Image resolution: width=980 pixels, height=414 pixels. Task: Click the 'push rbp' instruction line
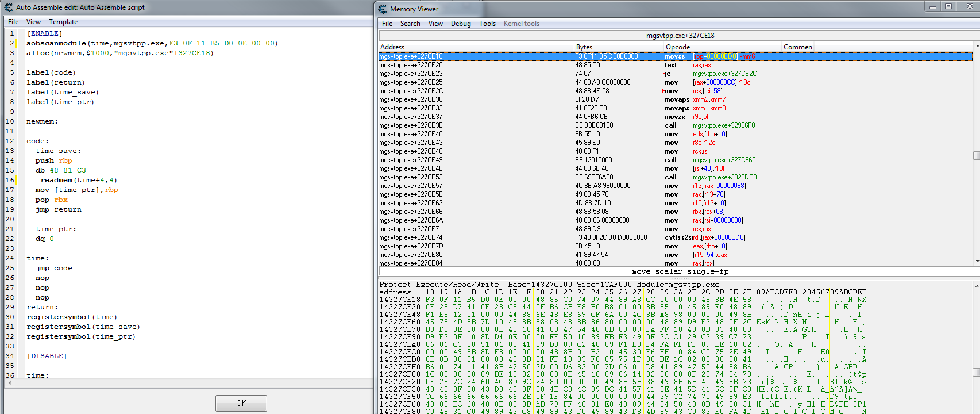point(54,160)
